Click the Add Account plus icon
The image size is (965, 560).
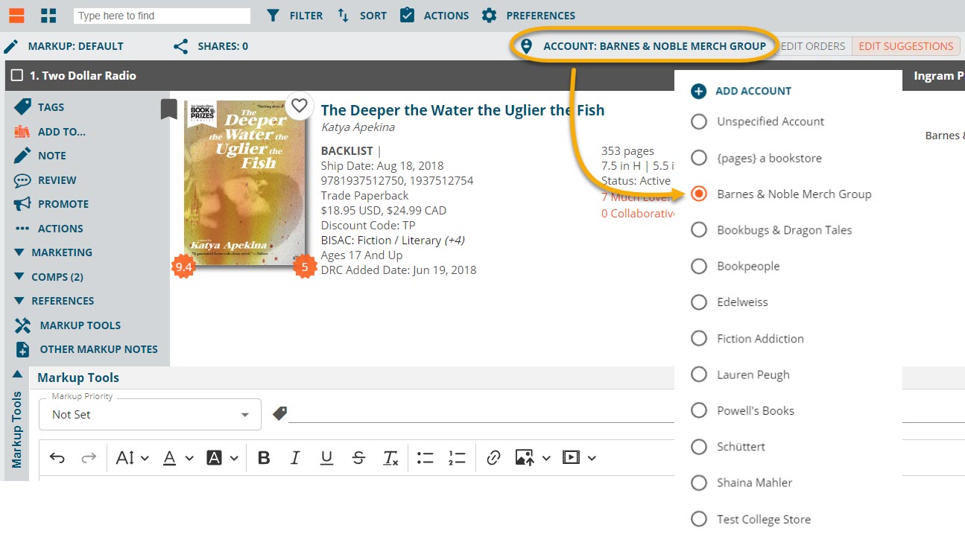click(x=698, y=91)
